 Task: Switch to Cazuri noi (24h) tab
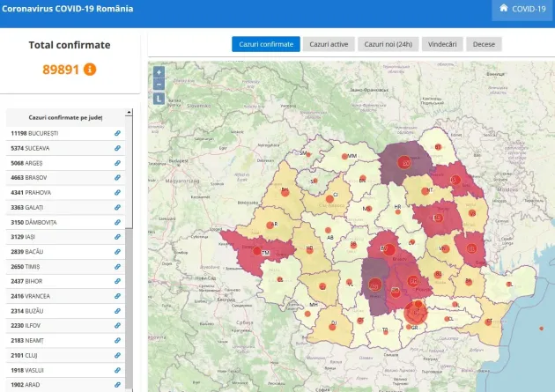[388, 44]
